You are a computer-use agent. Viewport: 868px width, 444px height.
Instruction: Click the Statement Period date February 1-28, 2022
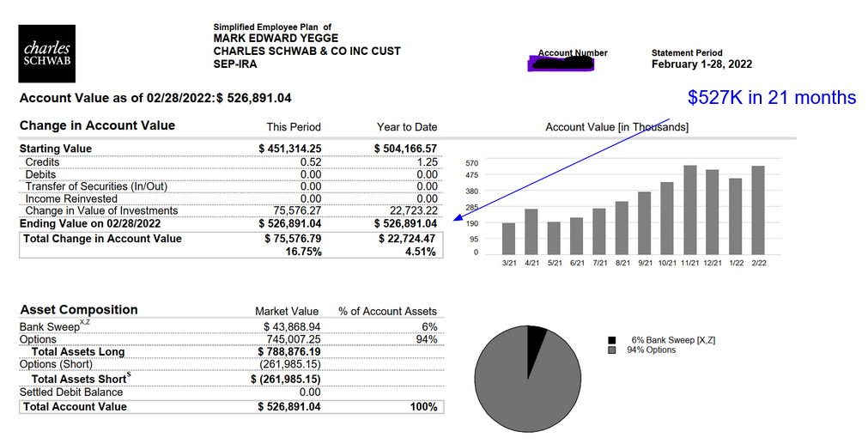click(701, 64)
